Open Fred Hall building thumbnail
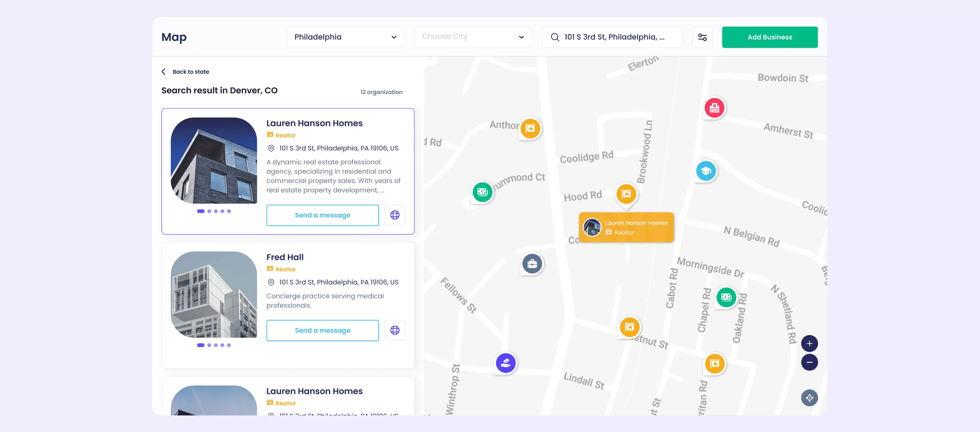Screen dimensions: 980x432 [214, 294]
